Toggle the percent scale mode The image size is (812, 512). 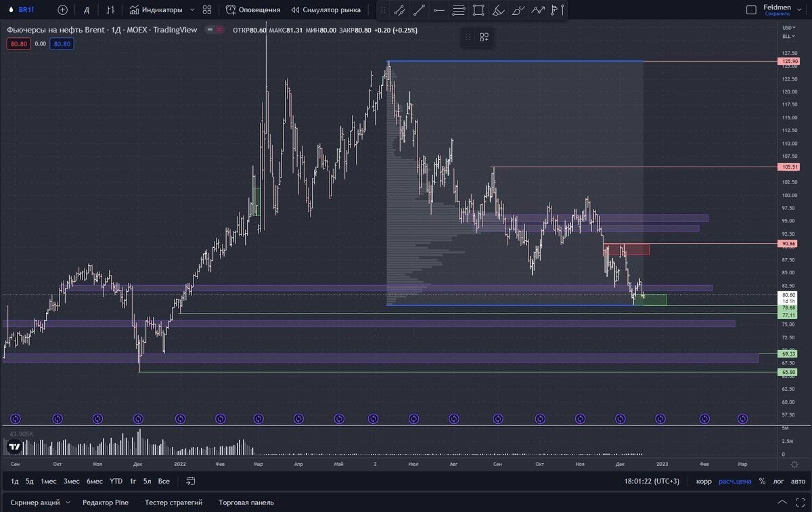point(762,482)
